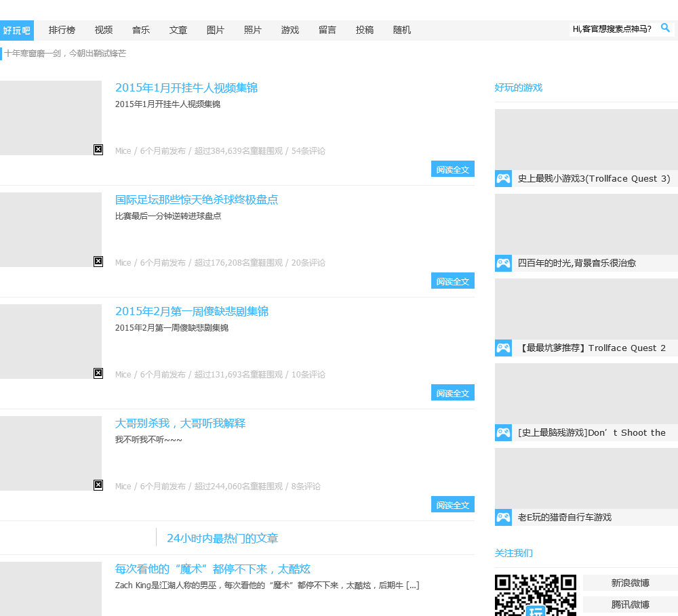Viewport: 678px width, 616px height.
Task: Click summary text 我不听我不听~~~
Action: [x=148, y=440]
